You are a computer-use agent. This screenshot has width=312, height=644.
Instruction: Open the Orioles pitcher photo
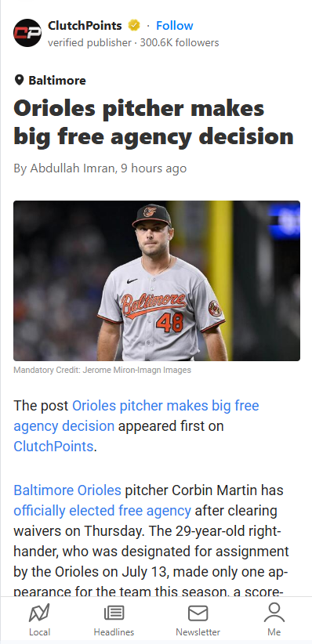(157, 280)
